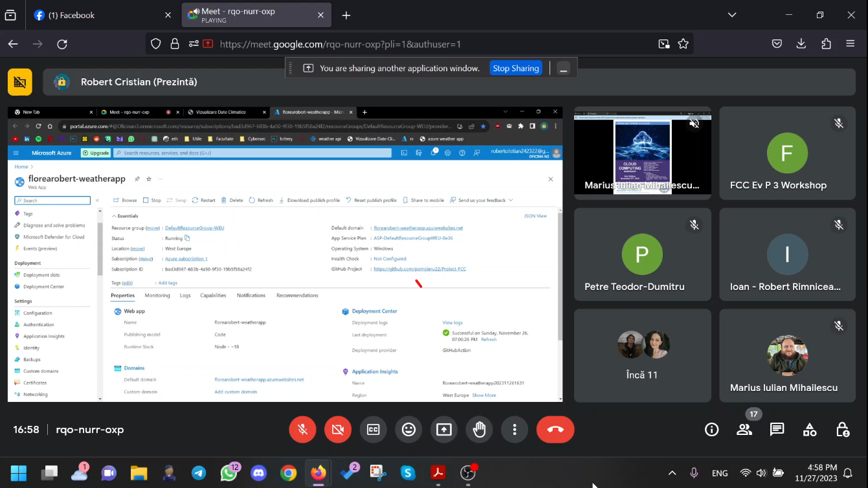The width and height of the screenshot is (868, 488).
Task: Open a new browser tab
Action: 346,15
